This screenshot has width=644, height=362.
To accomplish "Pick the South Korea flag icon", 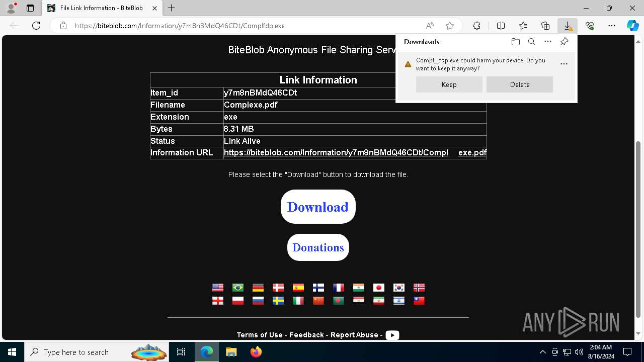I will [399, 288].
